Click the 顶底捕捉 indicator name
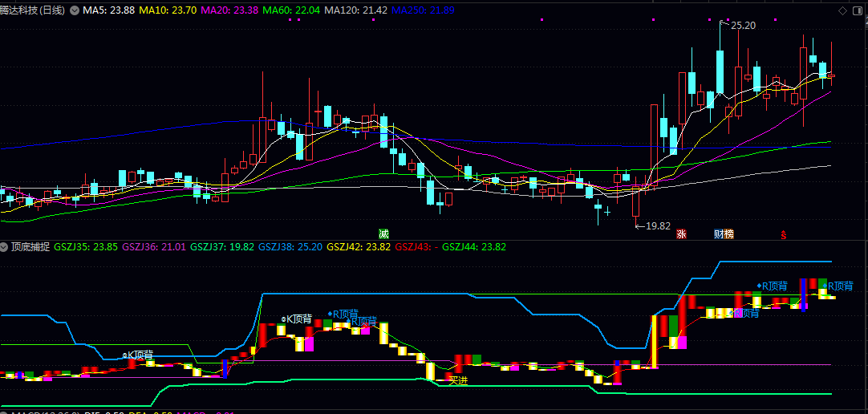 pyautogui.click(x=30, y=246)
